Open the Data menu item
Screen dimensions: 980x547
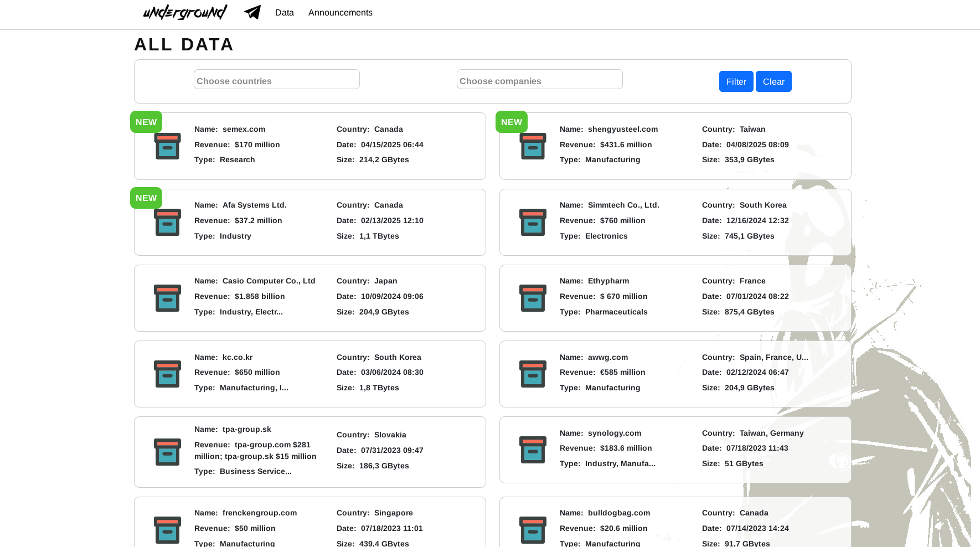coord(285,12)
